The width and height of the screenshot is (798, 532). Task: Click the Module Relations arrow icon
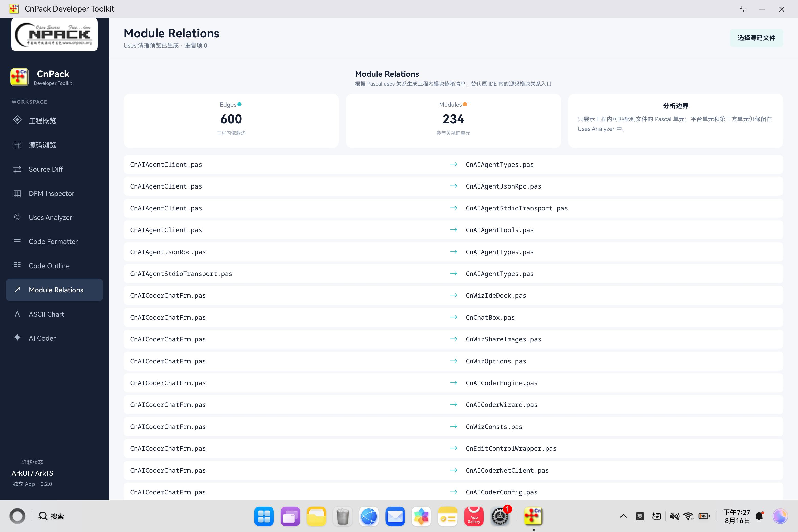(17, 290)
